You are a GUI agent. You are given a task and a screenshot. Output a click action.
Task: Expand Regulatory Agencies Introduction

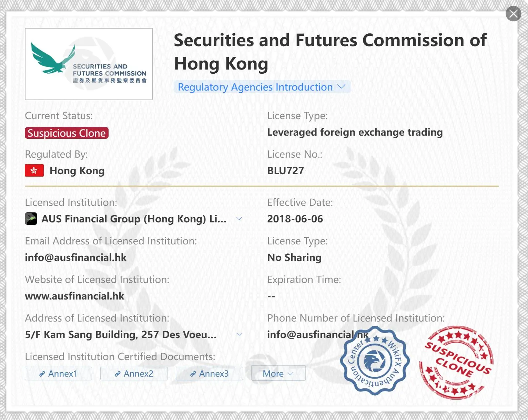tap(262, 87)
